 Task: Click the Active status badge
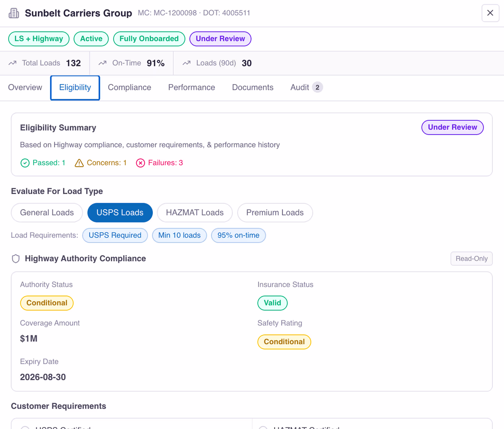[91, 39]
